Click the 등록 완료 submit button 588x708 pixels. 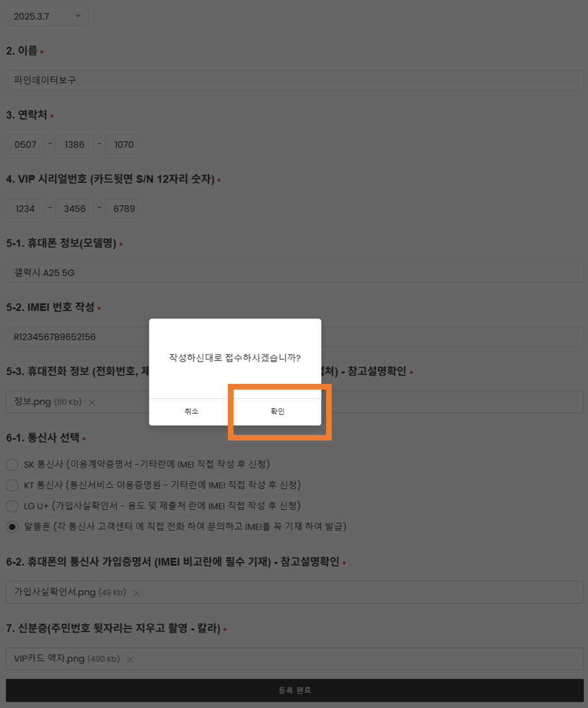pos(295,690)
